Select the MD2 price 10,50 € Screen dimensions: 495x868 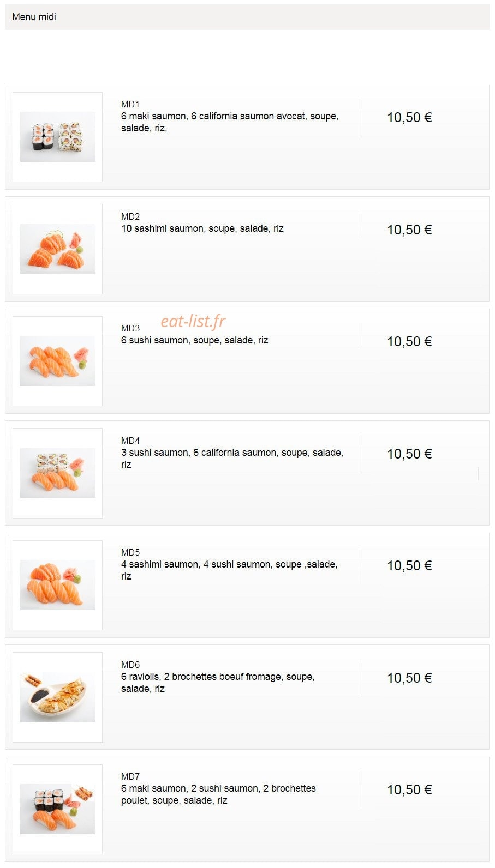tap(409, 230)
